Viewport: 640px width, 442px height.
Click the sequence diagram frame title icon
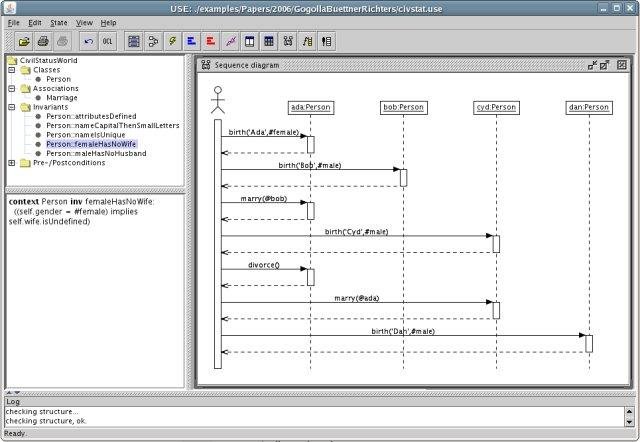click(x=206, y=65)
